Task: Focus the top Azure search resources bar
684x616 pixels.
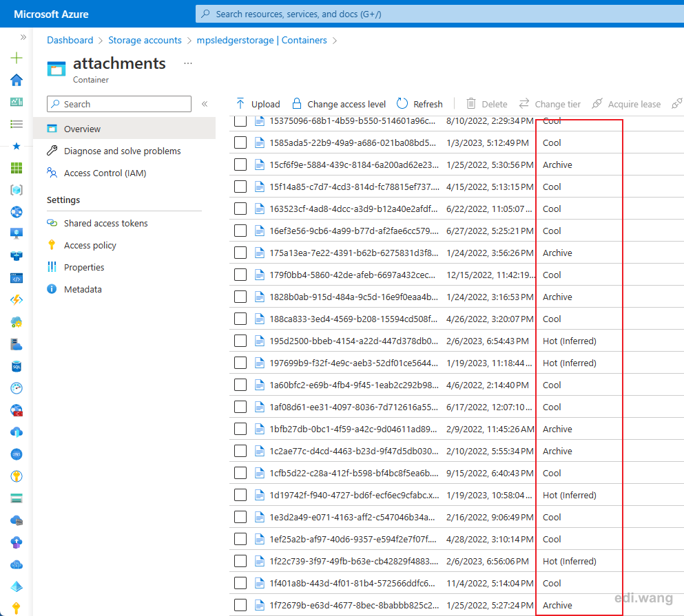Action: tap(439, 14)
